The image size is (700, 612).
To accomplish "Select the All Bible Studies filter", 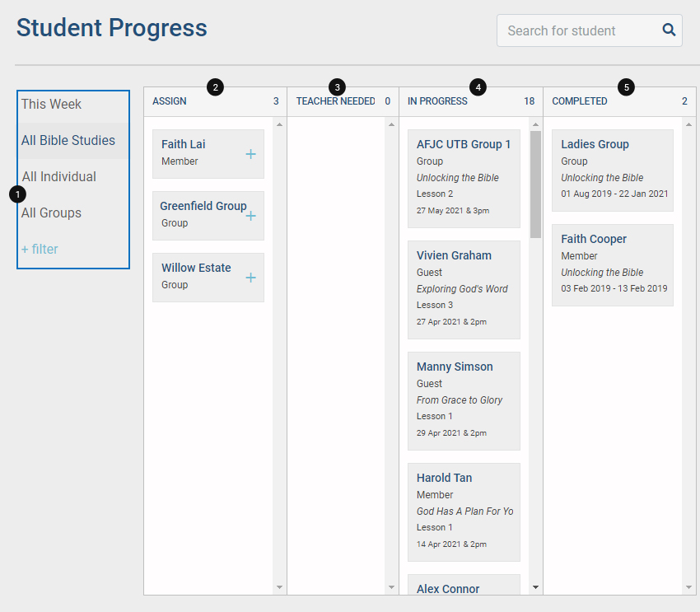I will pyautogui.click(x=73, y=141).
